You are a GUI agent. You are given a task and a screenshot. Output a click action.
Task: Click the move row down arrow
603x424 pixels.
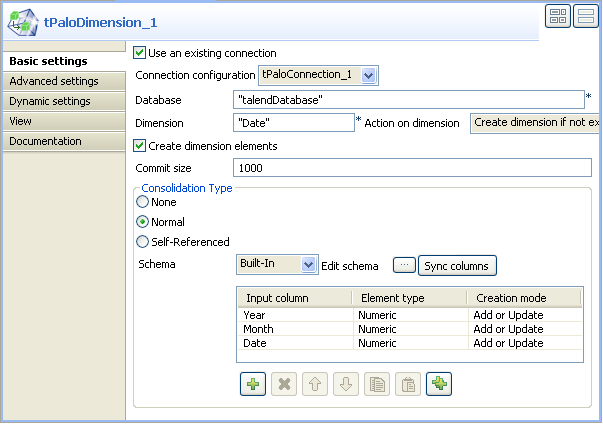[344, 383]
